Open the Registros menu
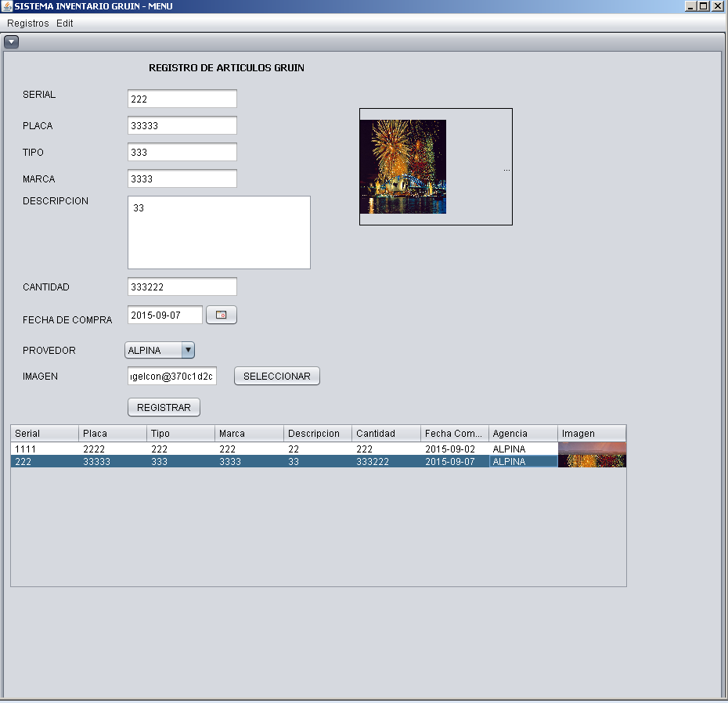 (x=28, y=23)
